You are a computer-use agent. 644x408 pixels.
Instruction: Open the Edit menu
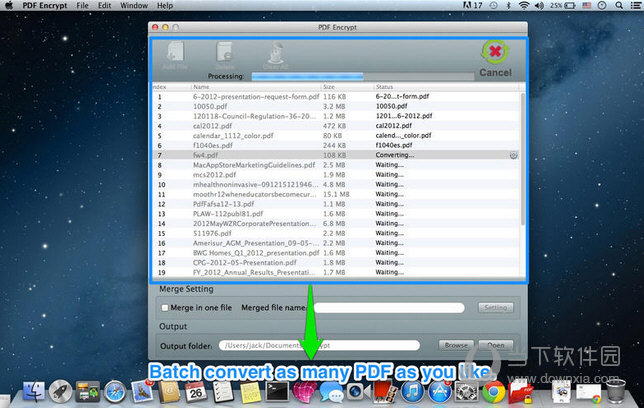point(104,5)
